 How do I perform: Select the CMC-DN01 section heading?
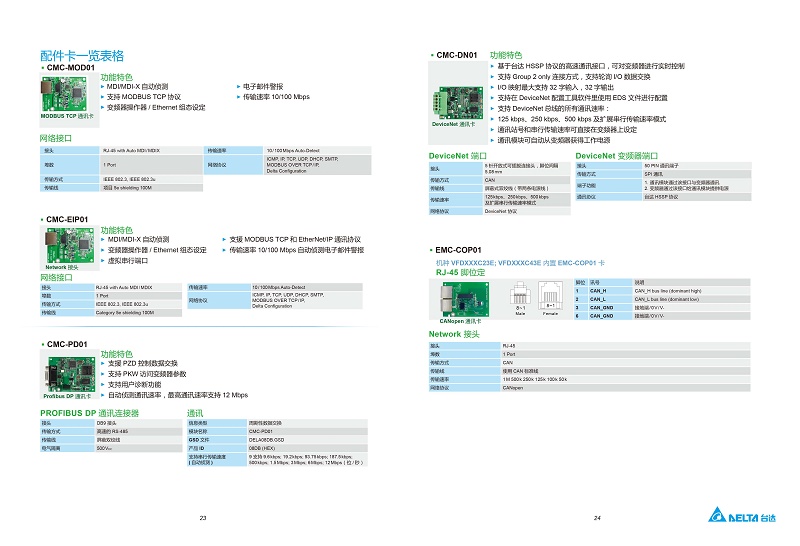click(x=458, y=52)
